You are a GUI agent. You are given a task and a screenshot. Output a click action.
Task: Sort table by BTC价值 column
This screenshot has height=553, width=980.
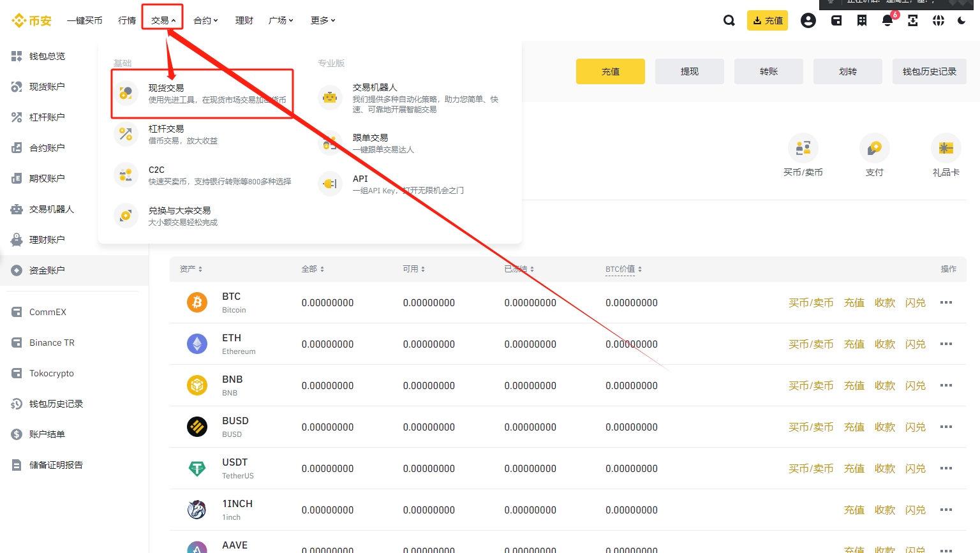[x=623, y=269]
